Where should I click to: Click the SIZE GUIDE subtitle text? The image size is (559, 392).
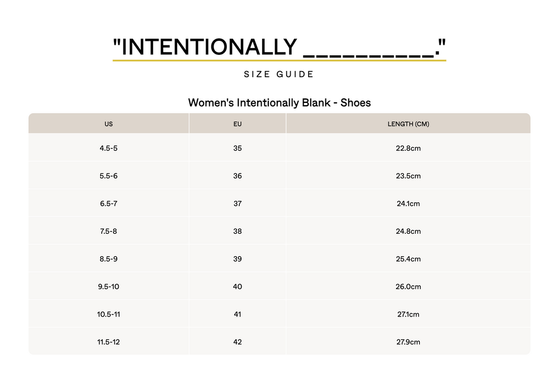(279, 74)
